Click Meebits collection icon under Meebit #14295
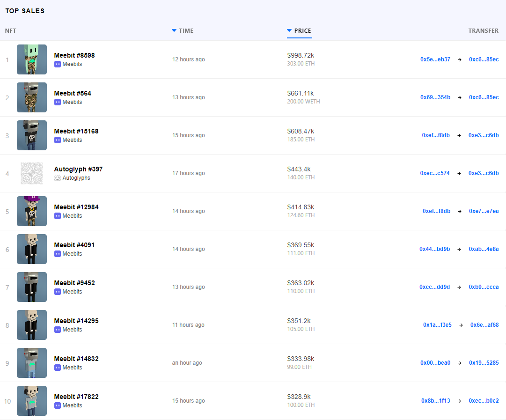The image size is (506, 420). click(x=58, y=330)
